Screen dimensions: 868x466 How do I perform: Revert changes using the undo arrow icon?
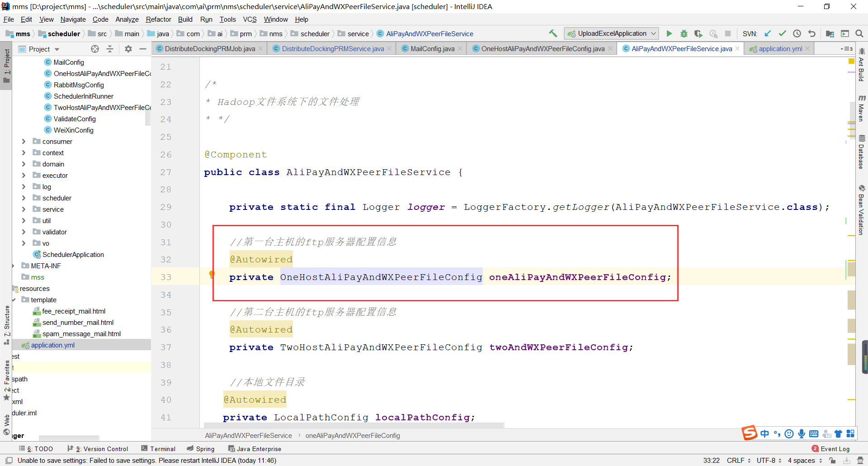pyautogui.click(x=812, y=33)
